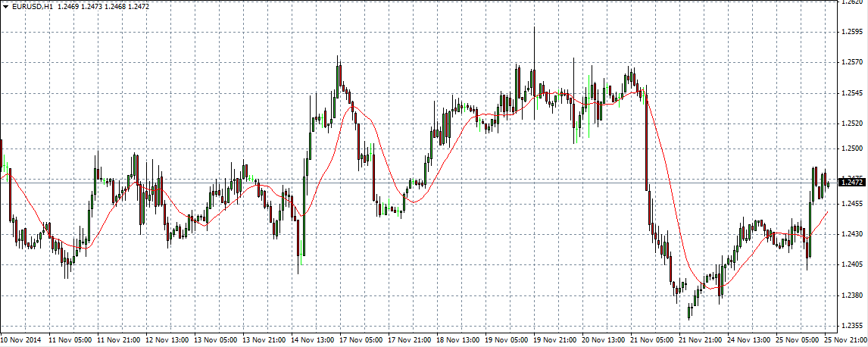Select the current price tag 1.2472
This screenshot has height=347, width=868.
click(x=852, y=183)
